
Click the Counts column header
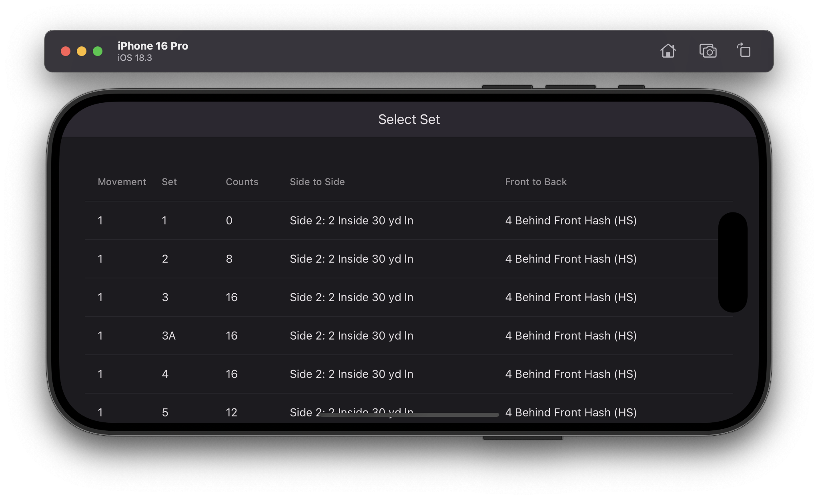coord(242,182)
